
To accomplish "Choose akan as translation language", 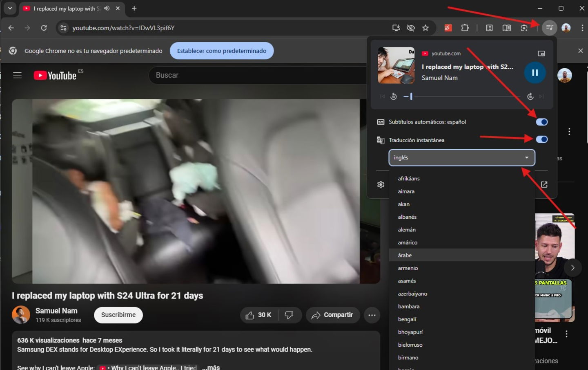I will 462,204.
